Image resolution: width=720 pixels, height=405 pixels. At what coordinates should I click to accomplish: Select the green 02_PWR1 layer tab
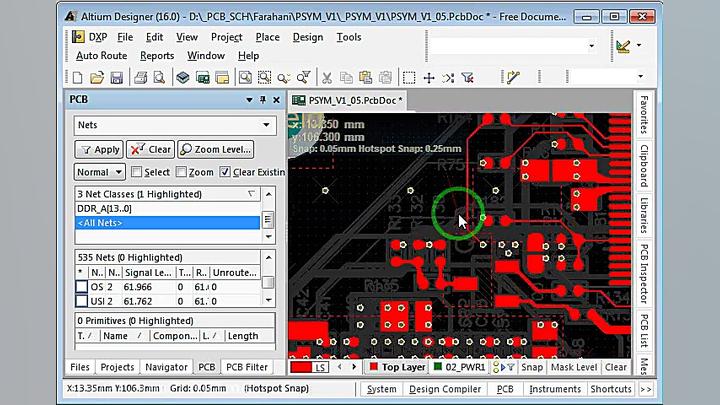pos(459,367)
